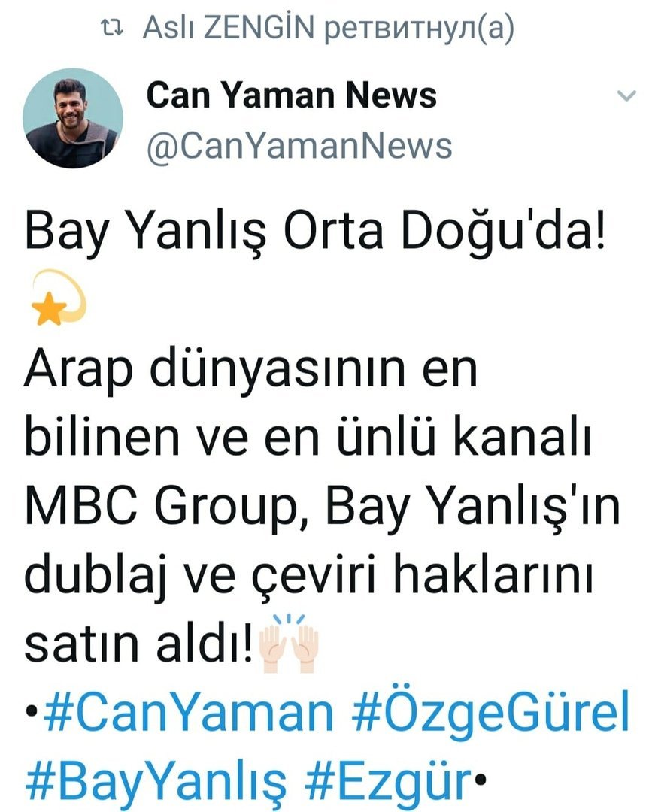This screenshot has height=812, width=646.
Task: Click the retweet icon beside Aslı ZENGİN
Action: (112, 29)
